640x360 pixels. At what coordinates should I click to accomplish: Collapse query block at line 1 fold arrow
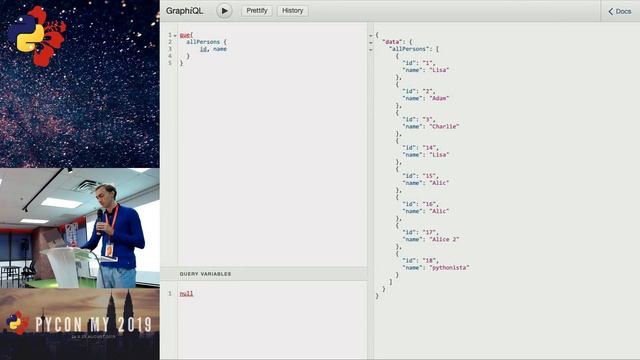point(175,36)
